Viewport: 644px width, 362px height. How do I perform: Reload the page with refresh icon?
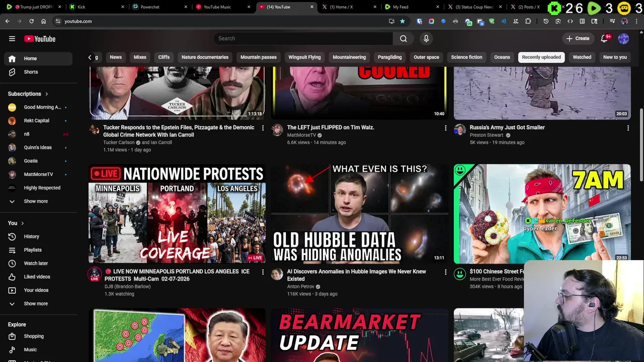point(31,21)
